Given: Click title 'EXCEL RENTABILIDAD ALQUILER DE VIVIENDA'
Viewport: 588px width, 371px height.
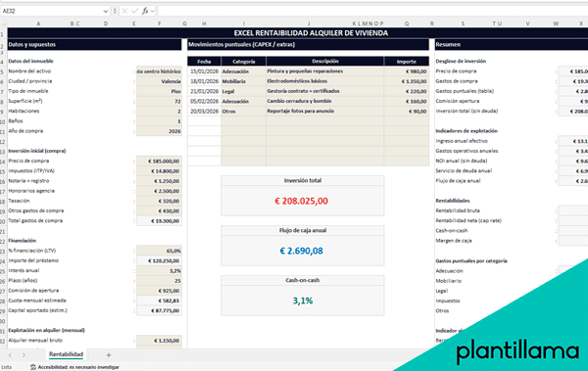Looking at the screenshot, I should point(311,33).
